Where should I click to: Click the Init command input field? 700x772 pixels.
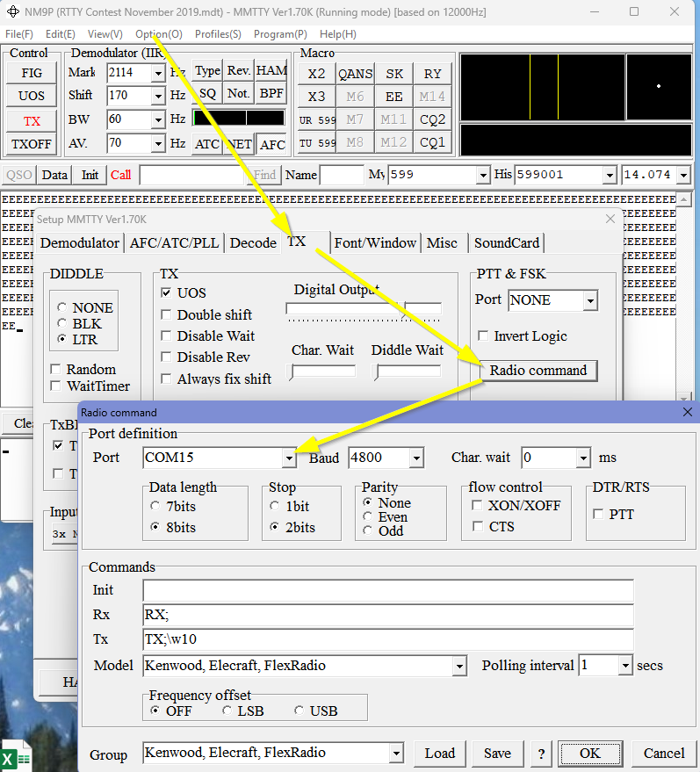(387, 590)
